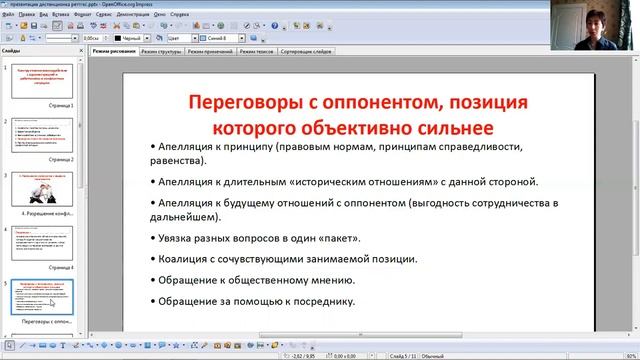Export the presentation directly as PDF

(71, 26)
